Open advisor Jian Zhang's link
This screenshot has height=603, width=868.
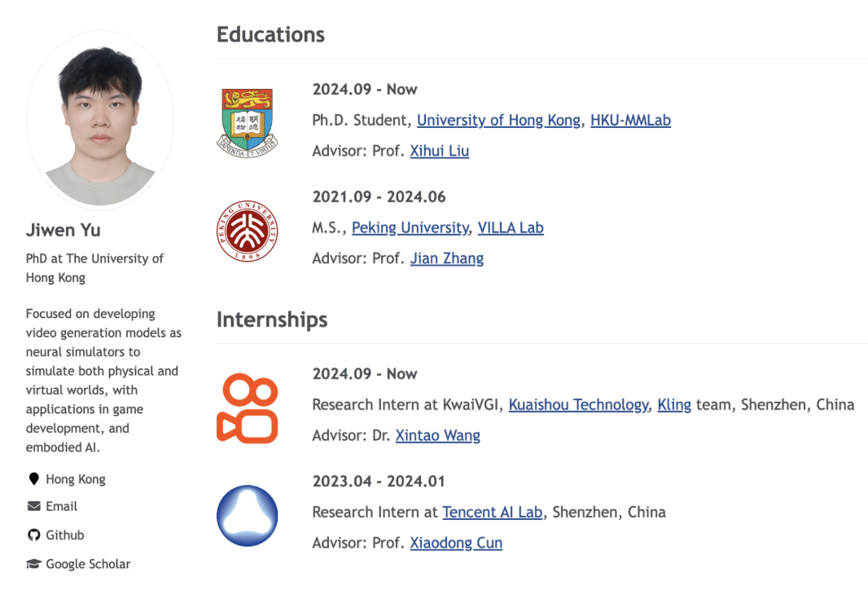[446, 258]
